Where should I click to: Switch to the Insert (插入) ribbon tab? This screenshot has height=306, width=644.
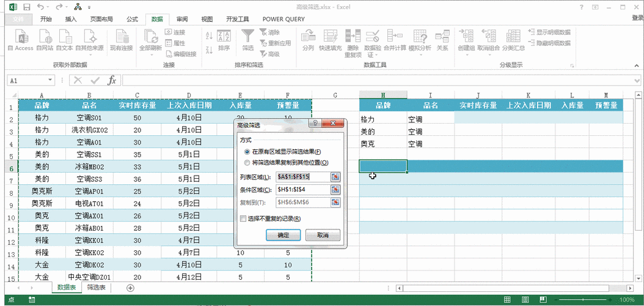(71, 19)
